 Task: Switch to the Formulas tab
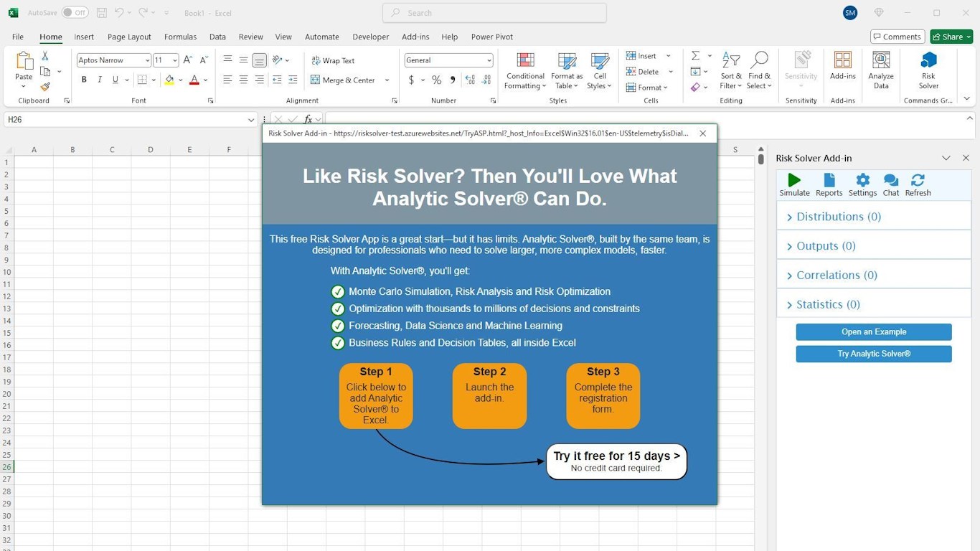(180, 37)
